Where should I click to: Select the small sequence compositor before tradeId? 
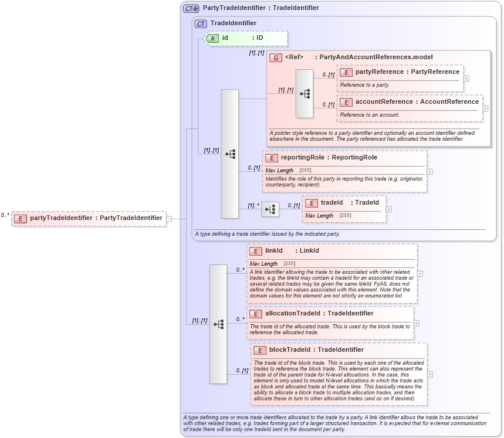coord(270,209)
